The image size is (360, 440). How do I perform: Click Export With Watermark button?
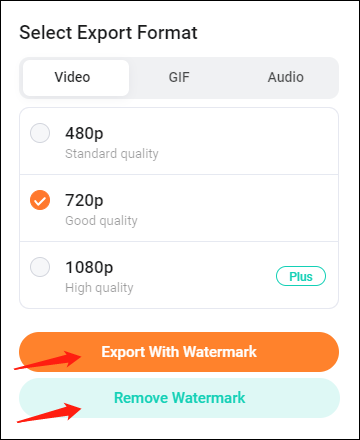[179, 352]
